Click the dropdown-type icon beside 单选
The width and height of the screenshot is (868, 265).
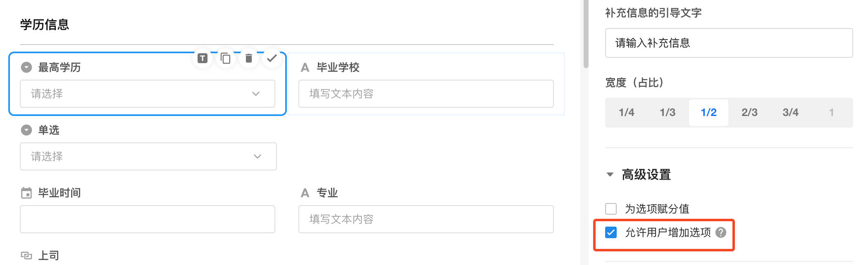click(26, 130)
